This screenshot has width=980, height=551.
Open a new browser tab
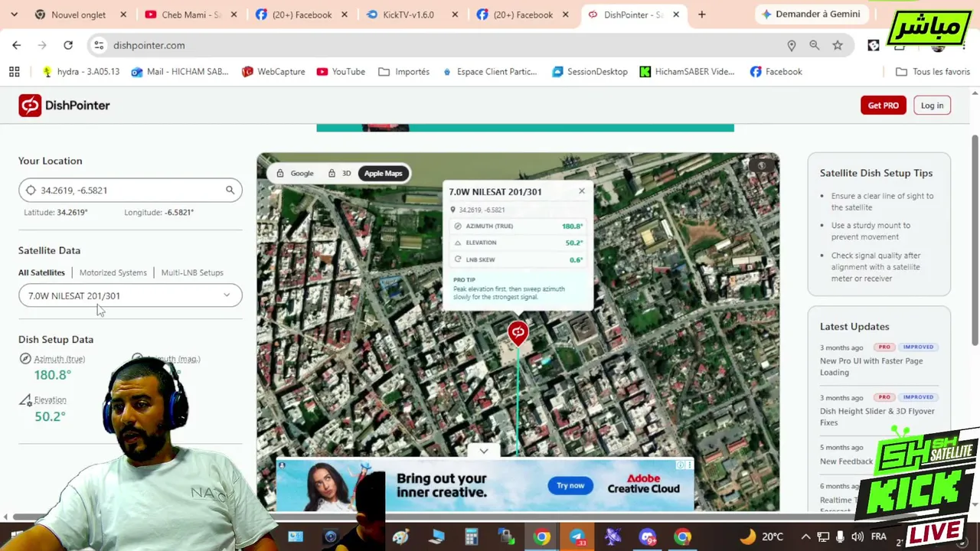pos(701,15)
